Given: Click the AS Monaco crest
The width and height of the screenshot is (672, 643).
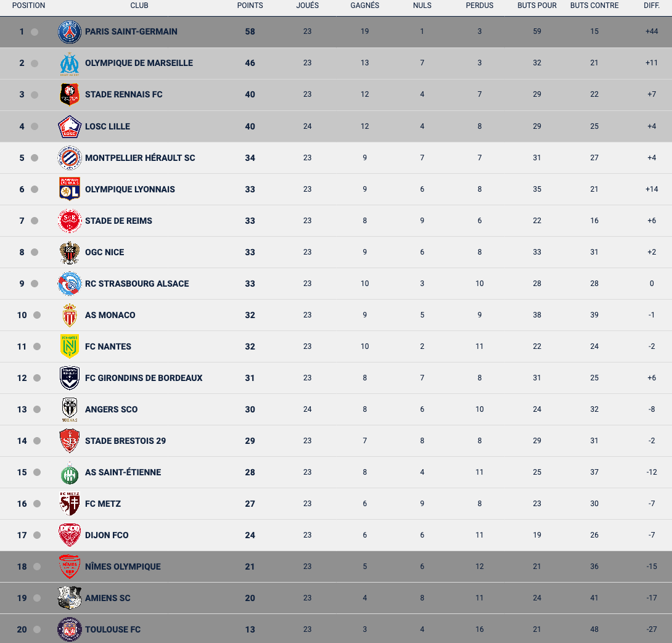Looking at the screenshot, I should pyautogui.click(x=70, y=315).
